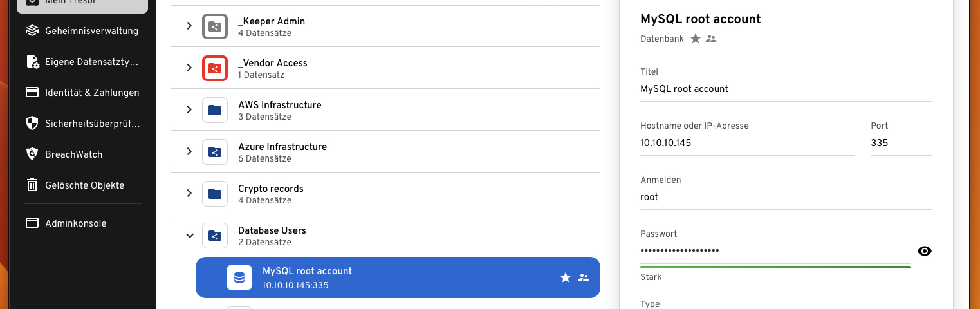980x309 pixels.
Task: Click the _Keeper Admin shared folder icon
Action: pyautogui.click(x=215, y=26)
